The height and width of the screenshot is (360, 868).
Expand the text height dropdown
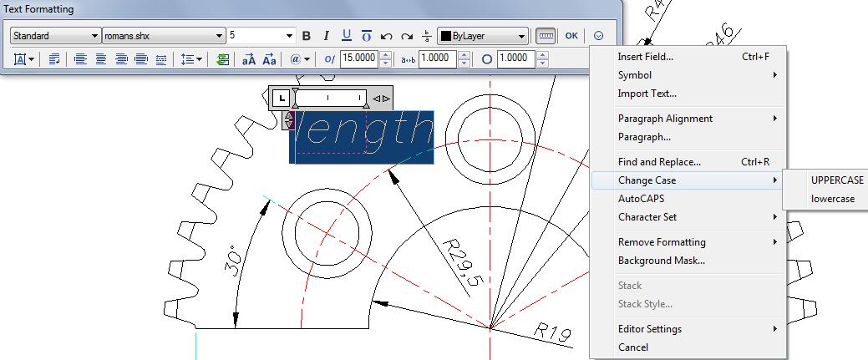pyautogui.click(x=290, y=36)
